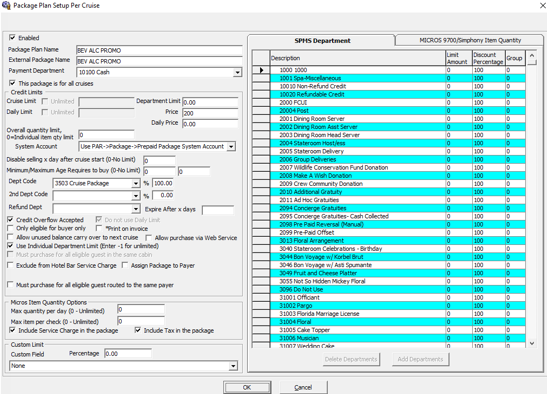
Task: Click Limit Amount column header
Action: pyautogui.click(x=458, y=58)
